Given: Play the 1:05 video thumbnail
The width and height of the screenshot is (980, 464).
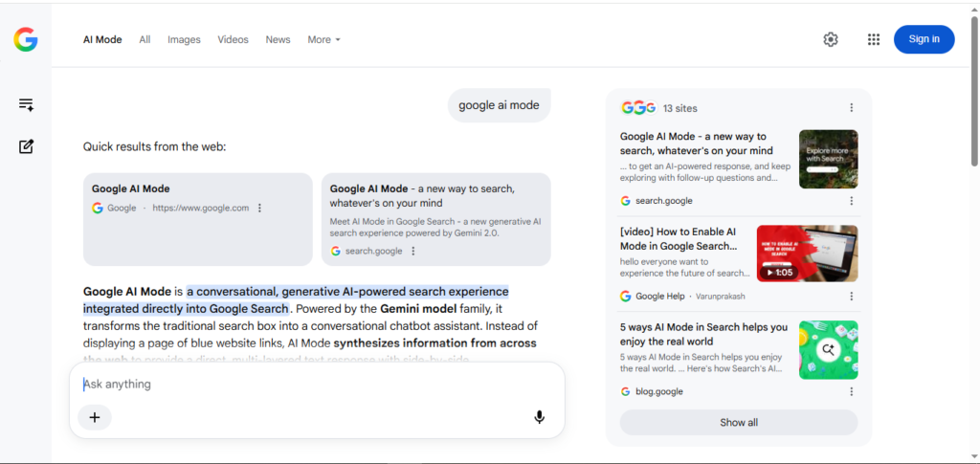Looking at the screenshot, I should [x=807, y=254].
